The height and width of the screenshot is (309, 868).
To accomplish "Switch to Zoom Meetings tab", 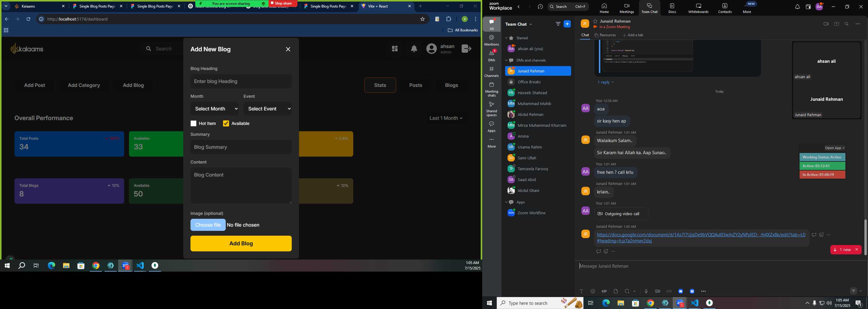I will point(627,8).
